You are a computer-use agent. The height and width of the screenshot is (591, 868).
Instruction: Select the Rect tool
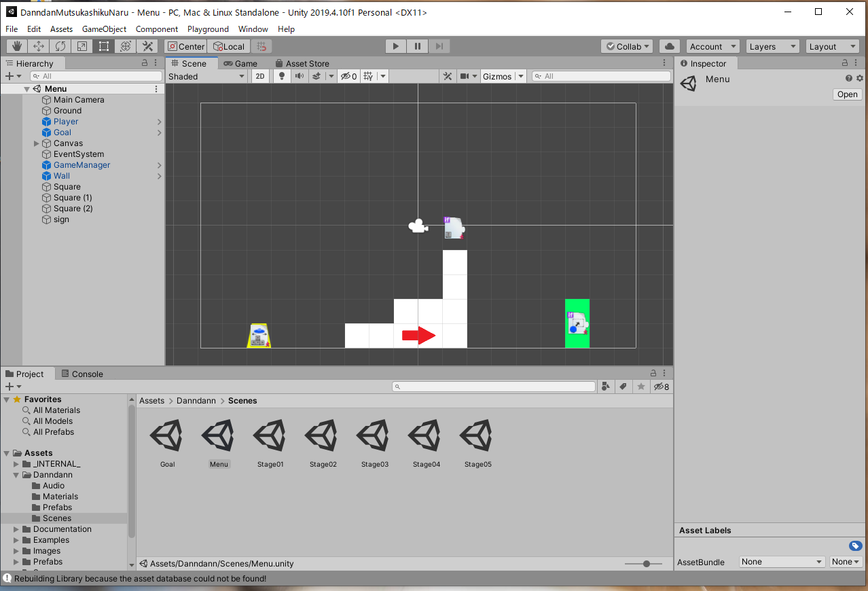[x=104, y=46]
